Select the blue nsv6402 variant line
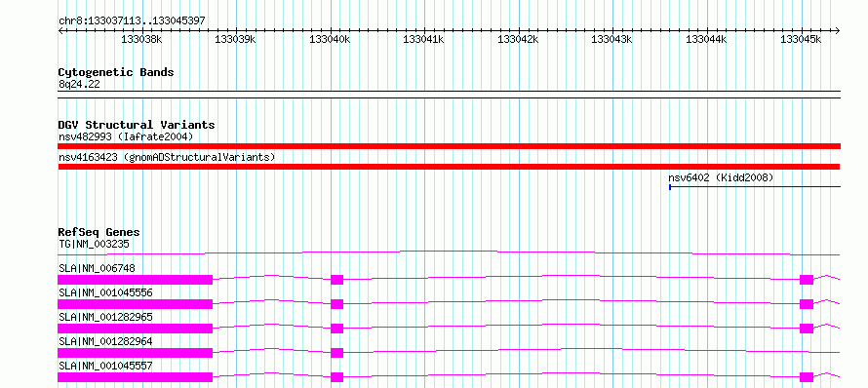The height and width of the screenshot is (388, 868). pyautogui.click(x=755, y=187)
